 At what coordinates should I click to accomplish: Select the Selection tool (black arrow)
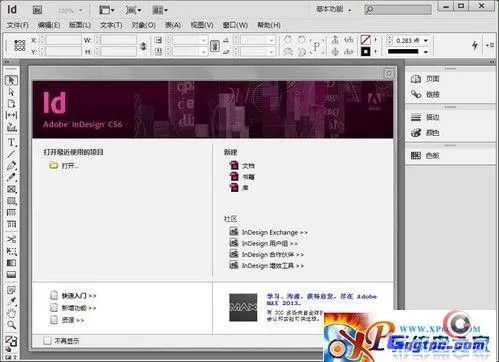(x=11, y=80)
